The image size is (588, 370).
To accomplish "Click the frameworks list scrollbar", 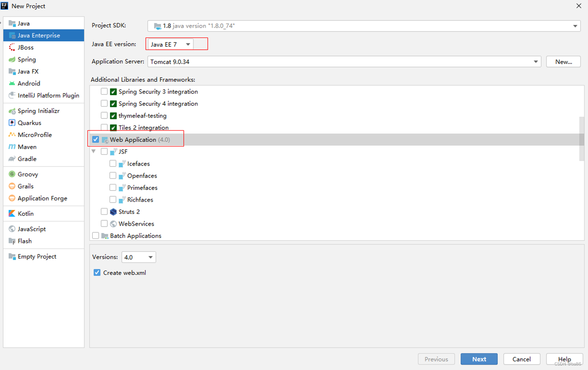I will (582, 138).
